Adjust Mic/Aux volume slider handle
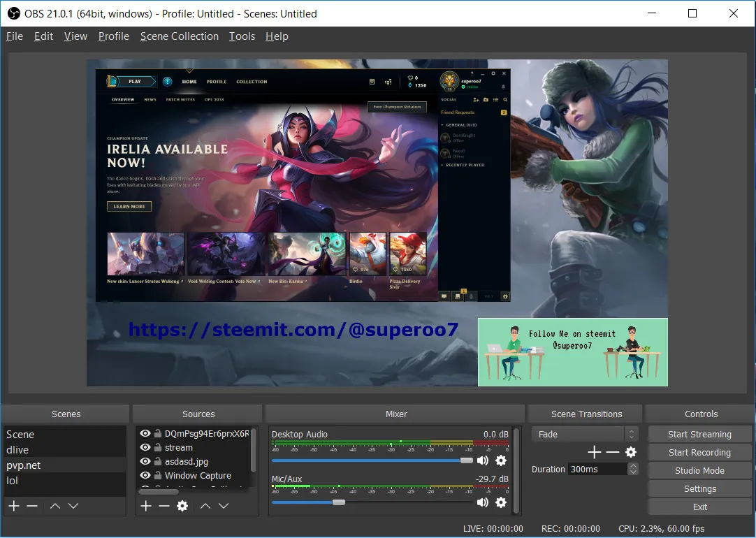The width and height of the screenshot is (756, 538). pos(339,502)
